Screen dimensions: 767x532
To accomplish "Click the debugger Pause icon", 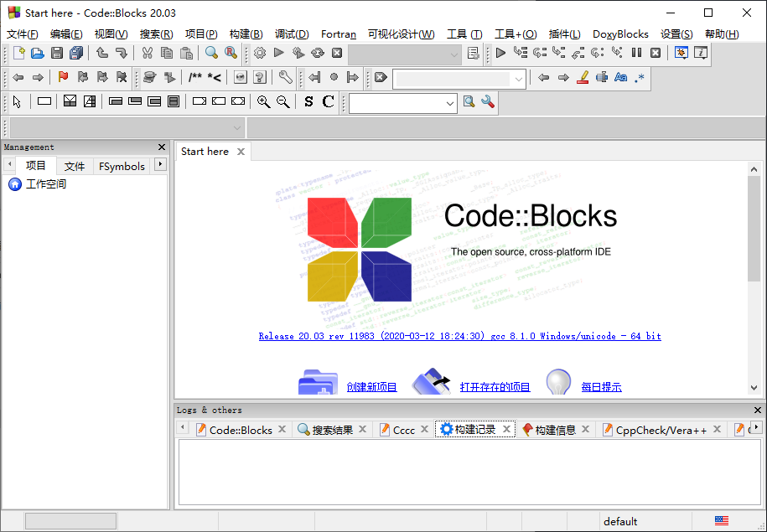I will [x=636, y=53].
